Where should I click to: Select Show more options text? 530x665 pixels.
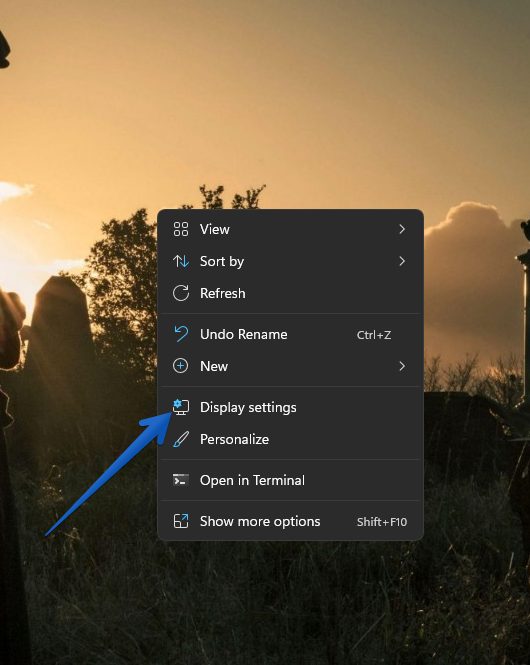[260, 521]
